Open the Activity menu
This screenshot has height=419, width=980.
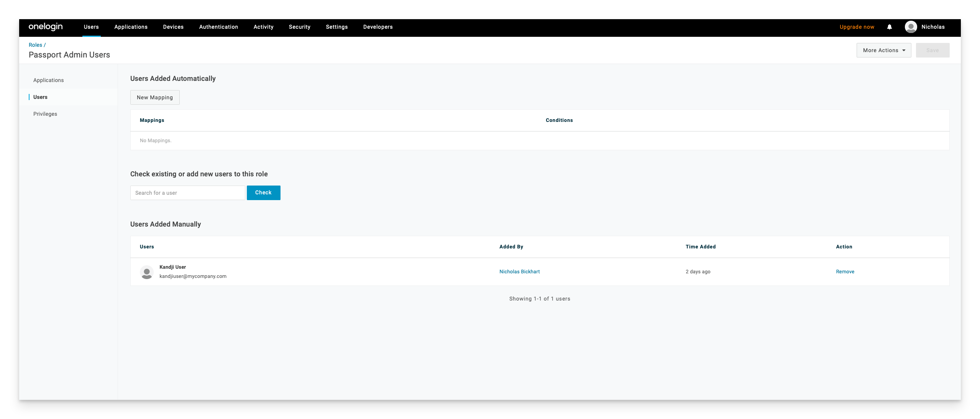[x=263, y=27]
